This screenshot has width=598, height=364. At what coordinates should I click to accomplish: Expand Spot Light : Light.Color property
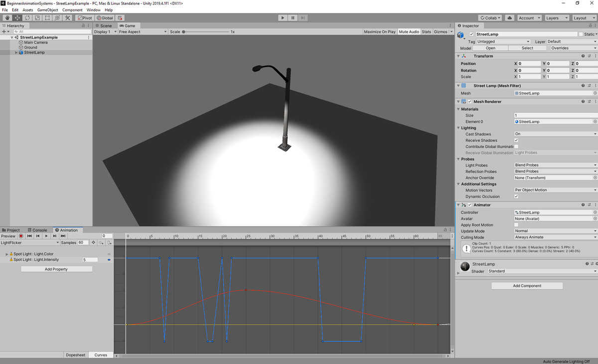point(7,254)
